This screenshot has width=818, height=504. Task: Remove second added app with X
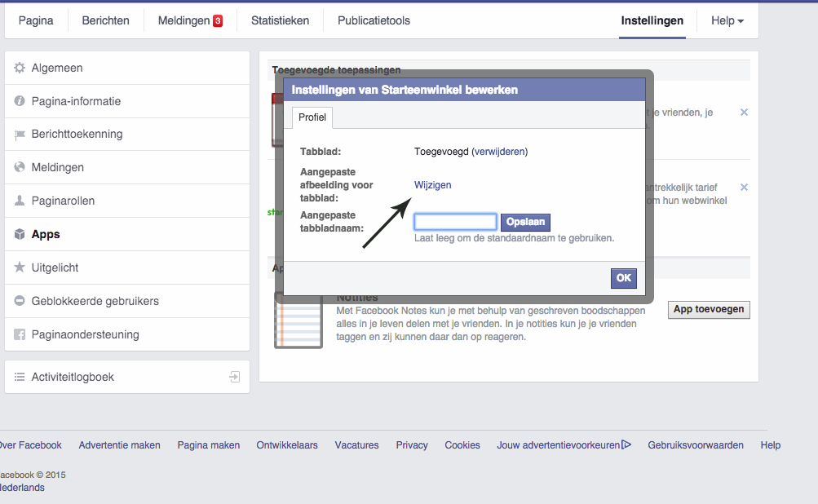coord(744,187)
